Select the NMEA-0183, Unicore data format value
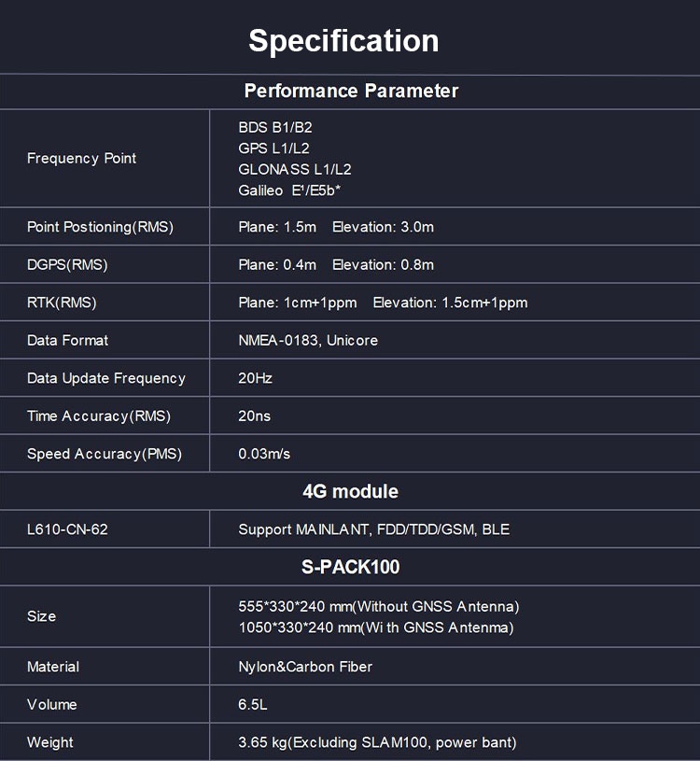 [308, 341]
